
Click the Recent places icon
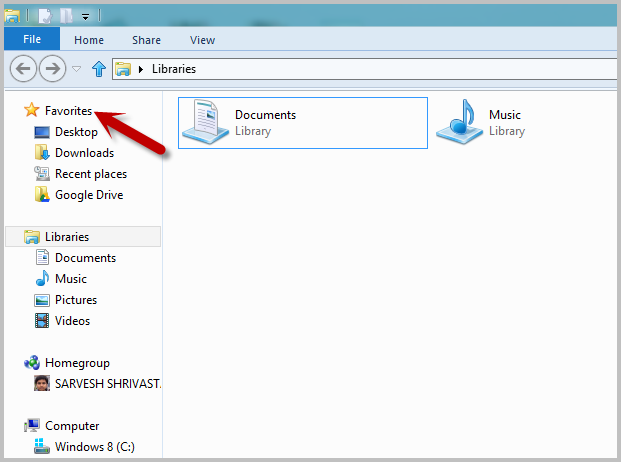tap(42, 173)
